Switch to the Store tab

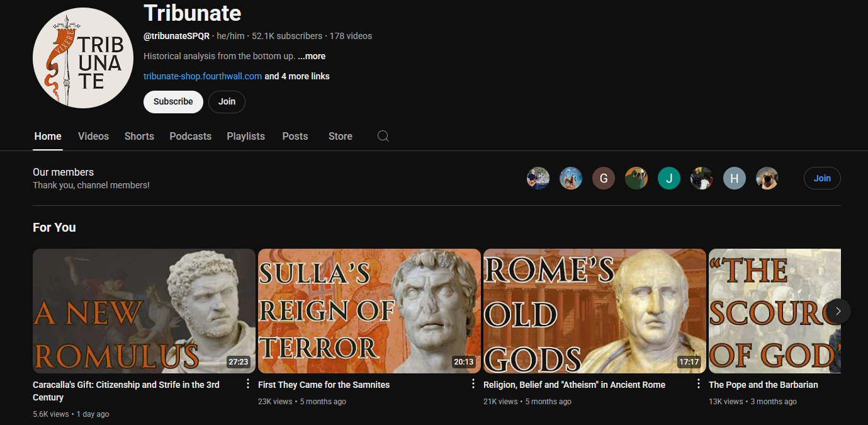click(x=341, y=136)
